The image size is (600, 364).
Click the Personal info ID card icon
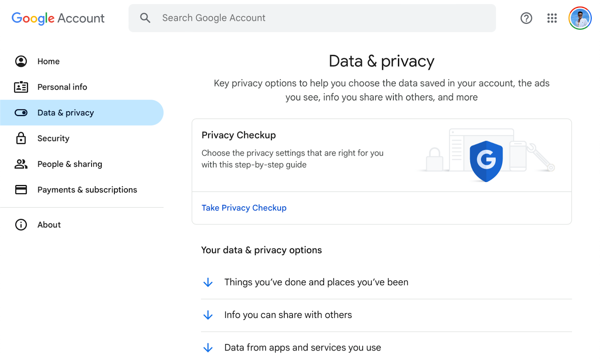click(21, 87)
